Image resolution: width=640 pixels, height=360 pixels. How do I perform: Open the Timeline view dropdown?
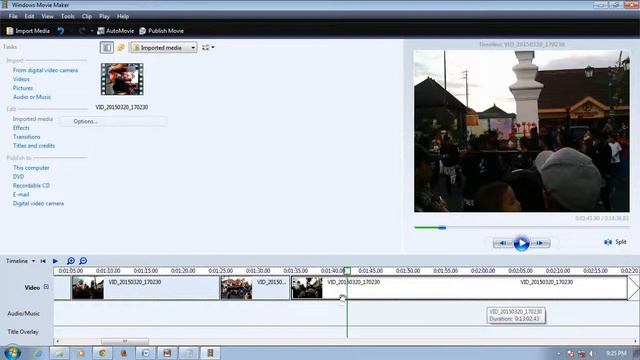(x=20, y=261)
